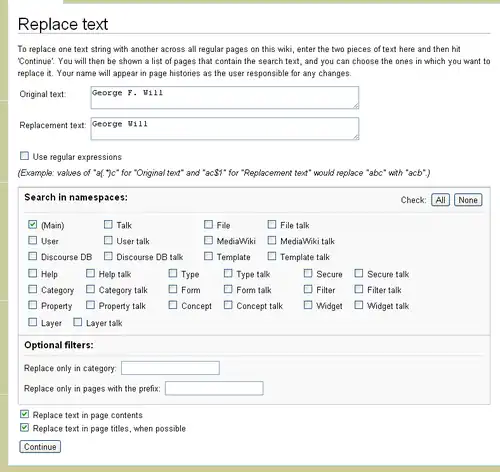Check the Template namespace box

208,256
